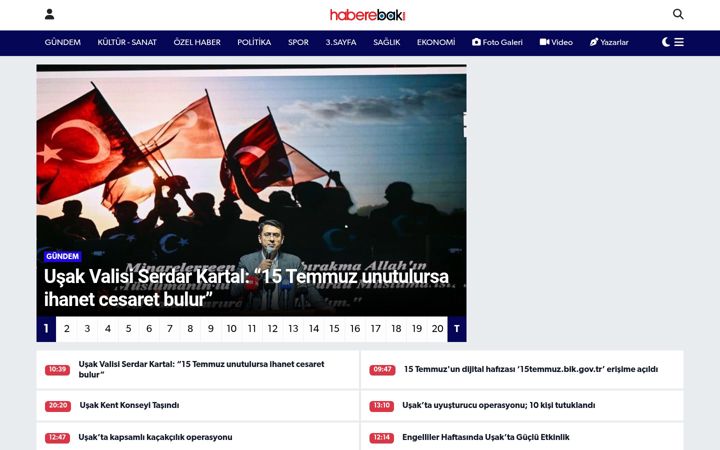This screenshot has width=720, height=450.
Task: Select slide 7 in headline pager
Action: (169, 329)
